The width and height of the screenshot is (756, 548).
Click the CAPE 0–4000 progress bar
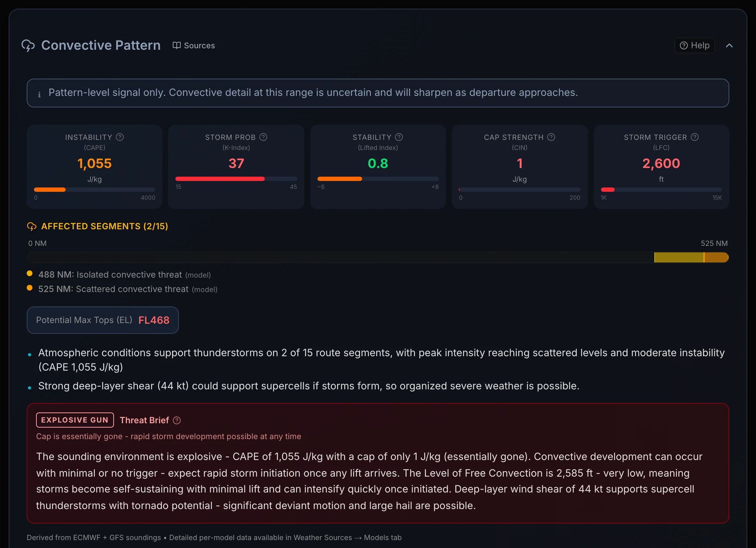coord(94,190)
